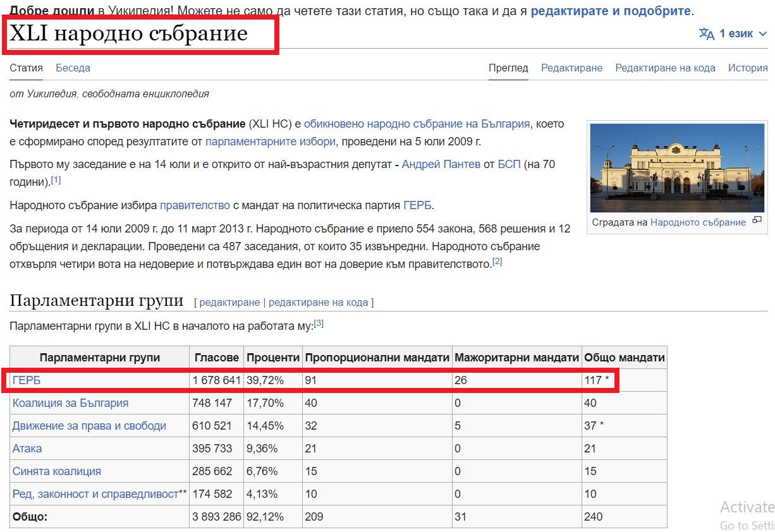Open Коалиция за България link
Image resolution: width=775 pixels, height=532 pixels.
[x=70, y=403]
